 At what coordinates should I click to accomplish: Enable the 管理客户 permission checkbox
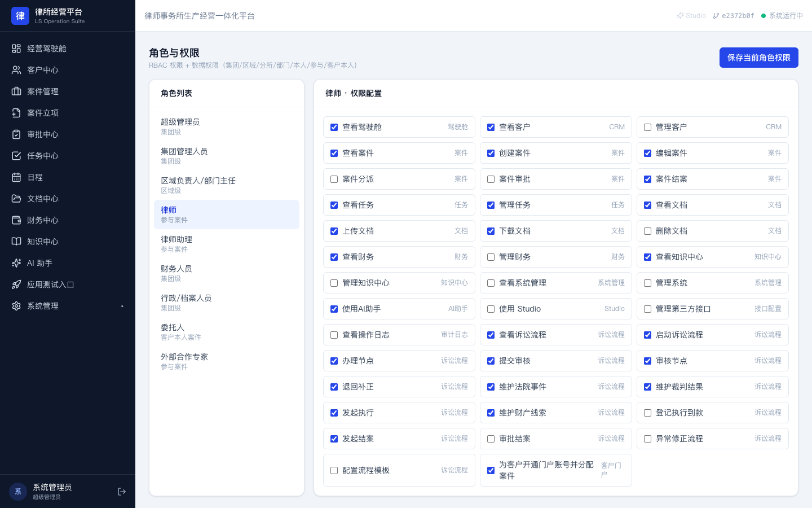coord(647,128)
